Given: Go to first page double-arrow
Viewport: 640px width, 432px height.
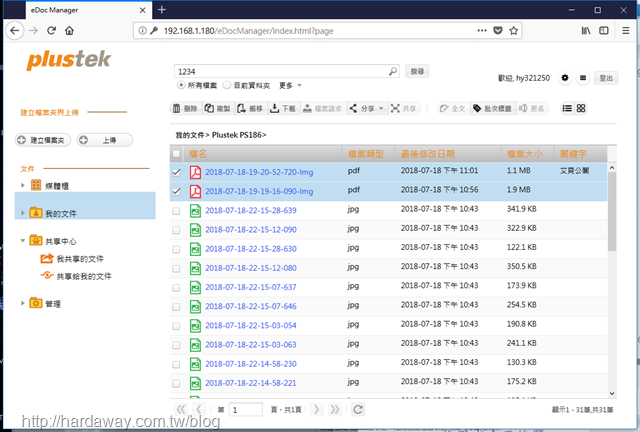Looking at the screenshot, I should coord(181,409).
